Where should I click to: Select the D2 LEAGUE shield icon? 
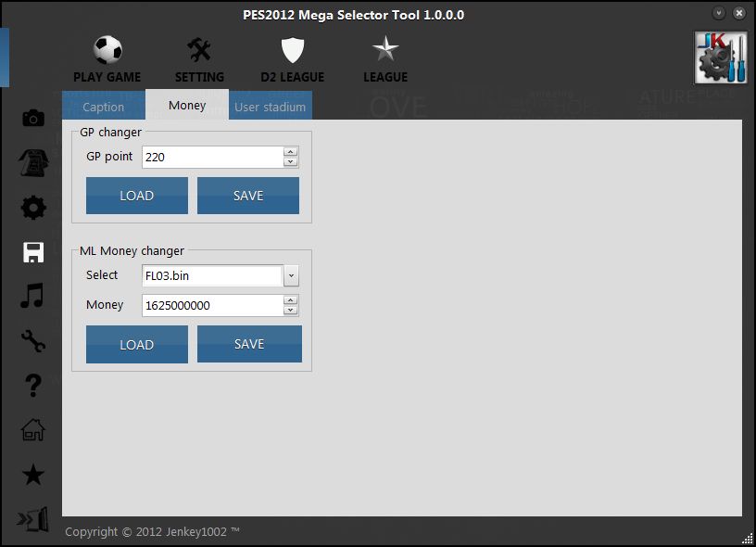coord(293,50)
